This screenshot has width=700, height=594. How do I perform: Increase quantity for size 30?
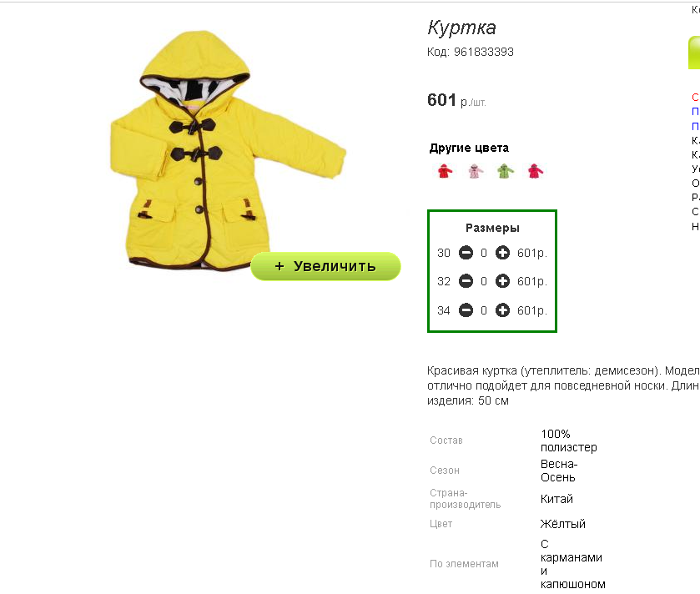pos(502,253)
